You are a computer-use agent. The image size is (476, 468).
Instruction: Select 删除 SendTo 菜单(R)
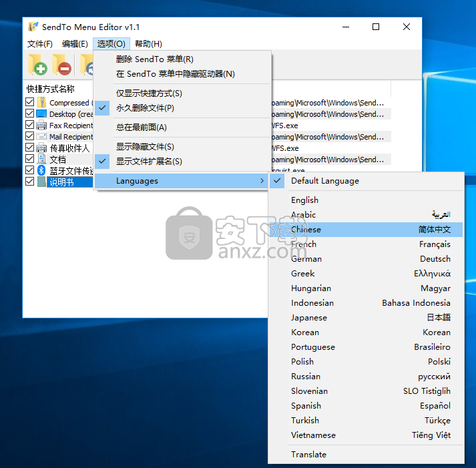click(x=182, y=59)
